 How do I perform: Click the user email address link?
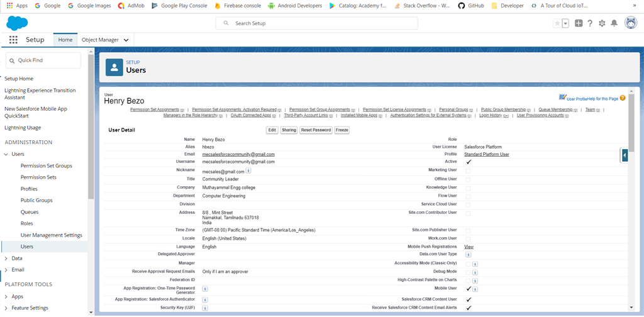coord(238,154)
